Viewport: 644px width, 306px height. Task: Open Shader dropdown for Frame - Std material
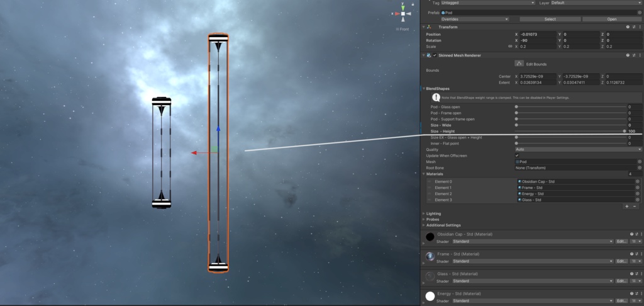[533, 261]
